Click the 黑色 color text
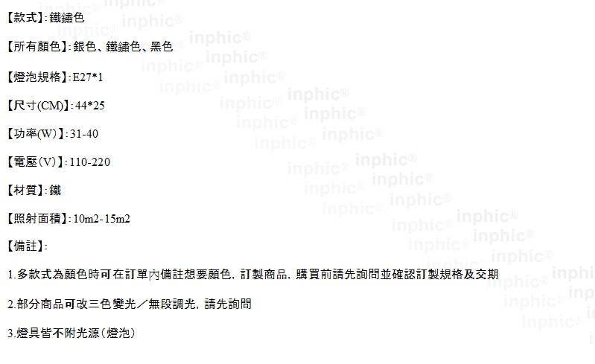Screen dimensions: 595x364 point(162,47)
